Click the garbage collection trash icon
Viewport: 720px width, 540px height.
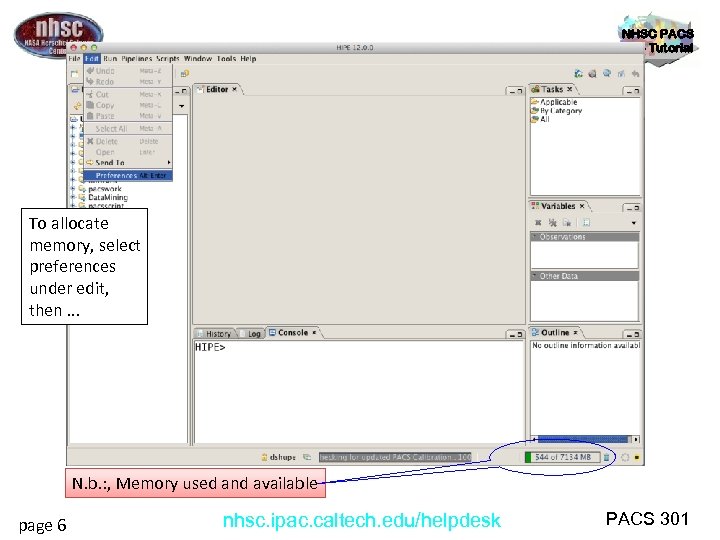[606, 457]
